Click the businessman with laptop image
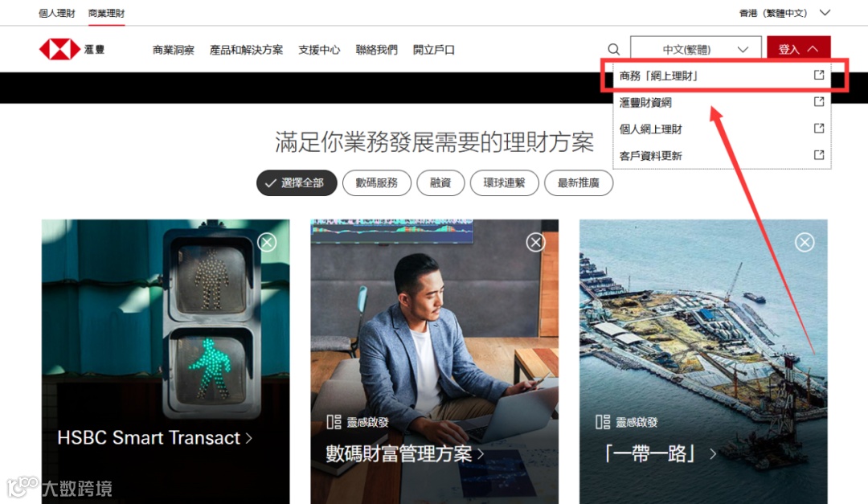Image resolution: width=868 pixels, height=504 pixels. pos(435,362)
